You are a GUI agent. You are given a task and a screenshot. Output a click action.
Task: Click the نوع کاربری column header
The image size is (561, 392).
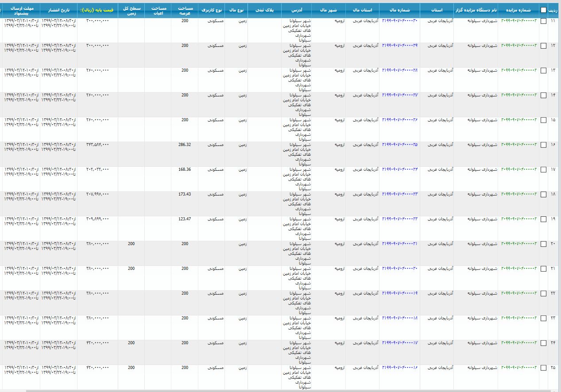(211, 10)
